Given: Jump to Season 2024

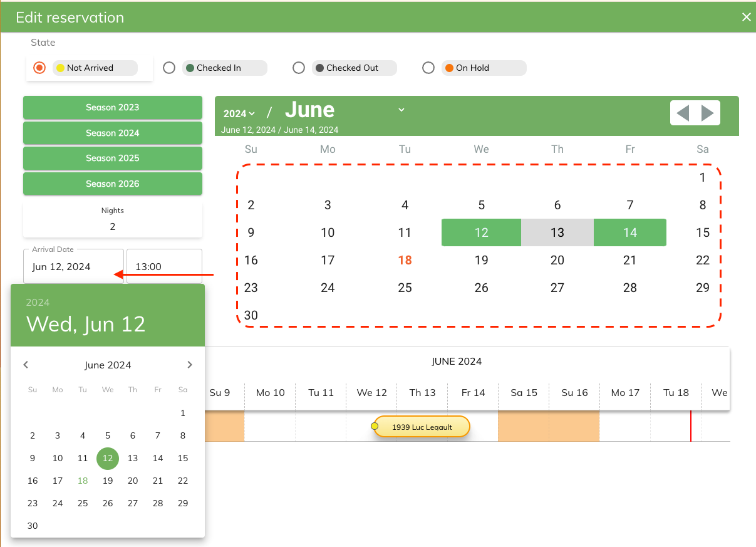Looking at the screenshot, I should click(x=113, y=133).
